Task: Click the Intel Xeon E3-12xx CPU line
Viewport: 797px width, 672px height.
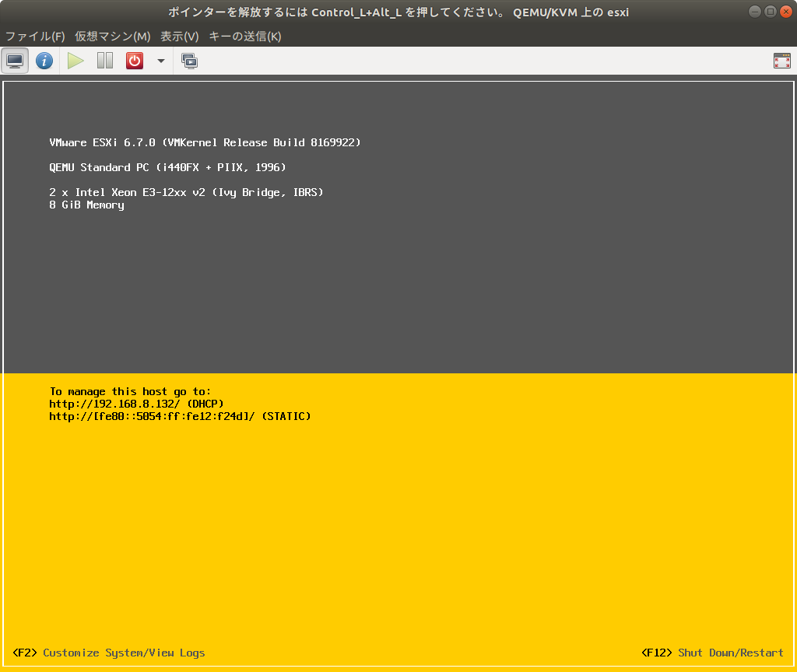Action: tap(186, 193)
